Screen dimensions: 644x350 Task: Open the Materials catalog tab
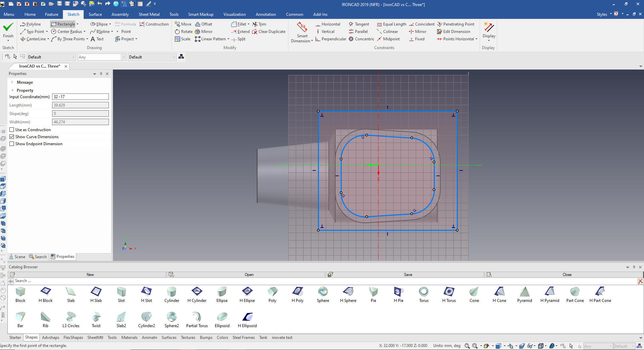(129, 338)
